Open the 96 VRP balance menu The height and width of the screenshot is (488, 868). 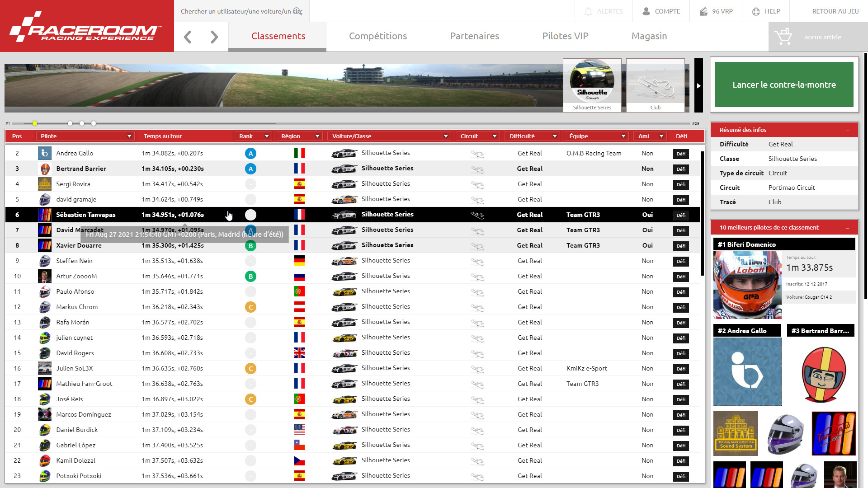coord(716,11)
